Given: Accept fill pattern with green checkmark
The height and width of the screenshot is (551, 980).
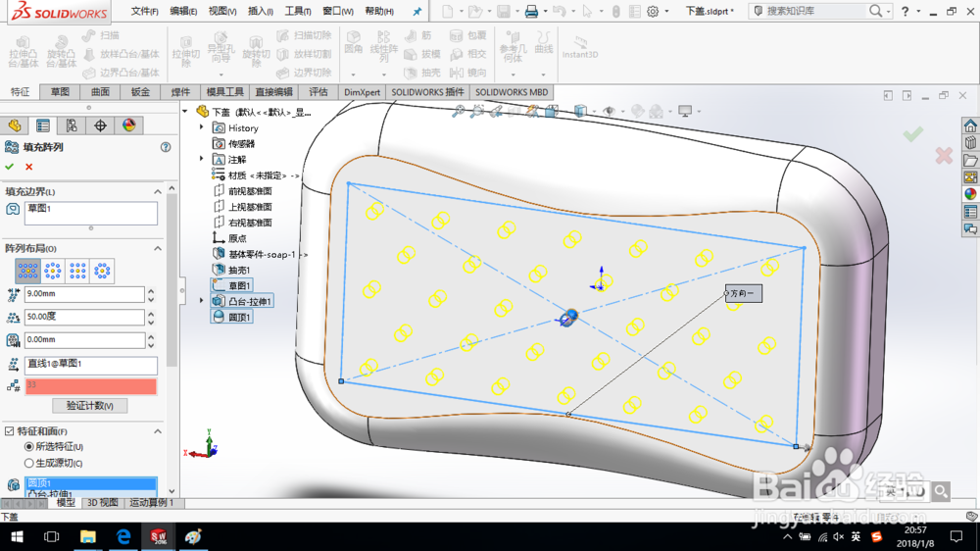Looking at the screenshot, I should click(10, 167).
